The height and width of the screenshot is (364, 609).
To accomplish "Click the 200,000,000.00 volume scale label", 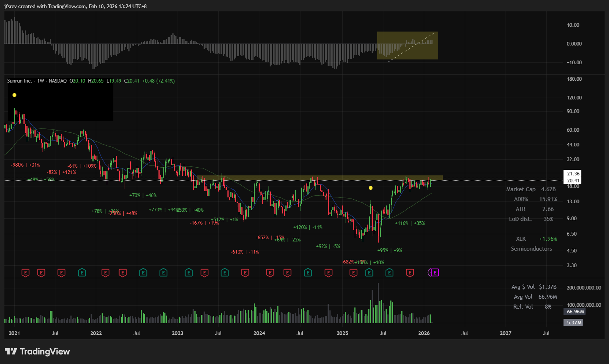I will click(x=584, y=288).
